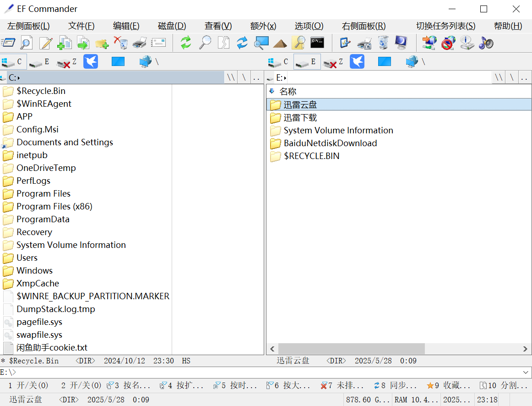This screenshot has width=532, height=406.
Task: Click the disconnect network drive icon
Action: pyautogui.click(x=448, y=43)
